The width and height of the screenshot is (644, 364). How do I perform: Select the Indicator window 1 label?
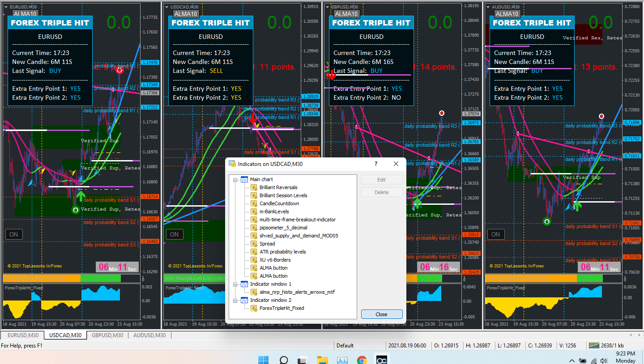[x=271, y=284]
